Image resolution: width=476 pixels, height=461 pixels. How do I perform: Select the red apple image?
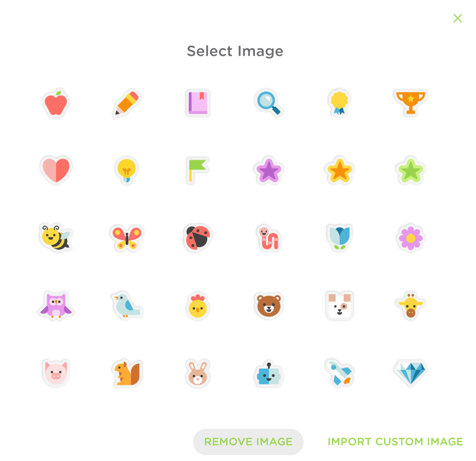point(56,103)
